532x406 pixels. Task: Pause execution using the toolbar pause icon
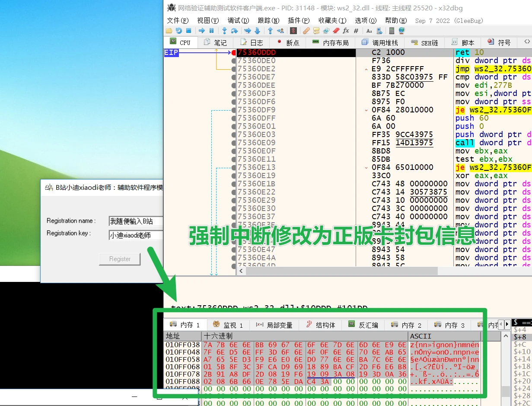coord(211,31)
